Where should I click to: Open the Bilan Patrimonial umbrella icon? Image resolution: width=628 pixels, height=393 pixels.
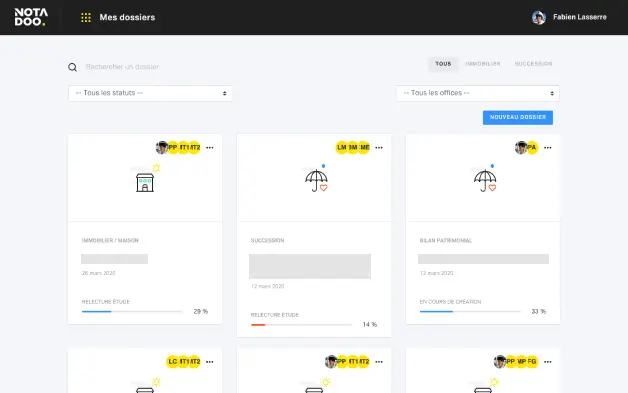point(485,180)
